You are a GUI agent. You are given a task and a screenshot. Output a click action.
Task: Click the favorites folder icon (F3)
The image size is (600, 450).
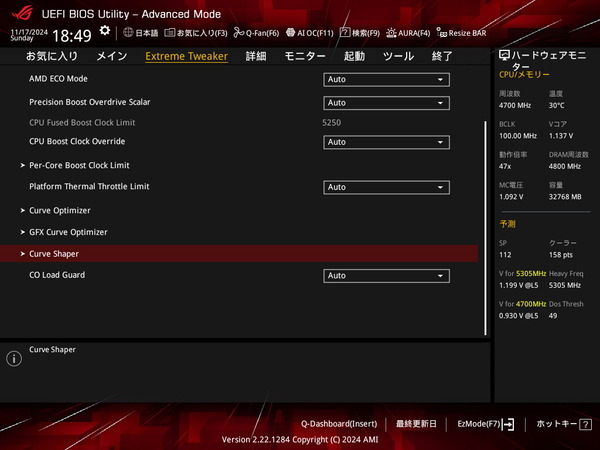point(170,33)
